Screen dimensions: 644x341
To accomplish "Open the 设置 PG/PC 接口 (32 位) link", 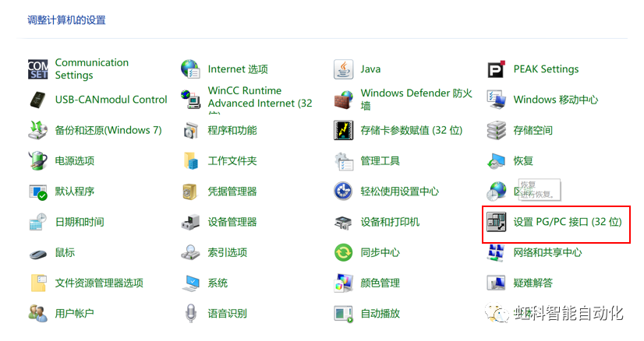I will (568, 222).
